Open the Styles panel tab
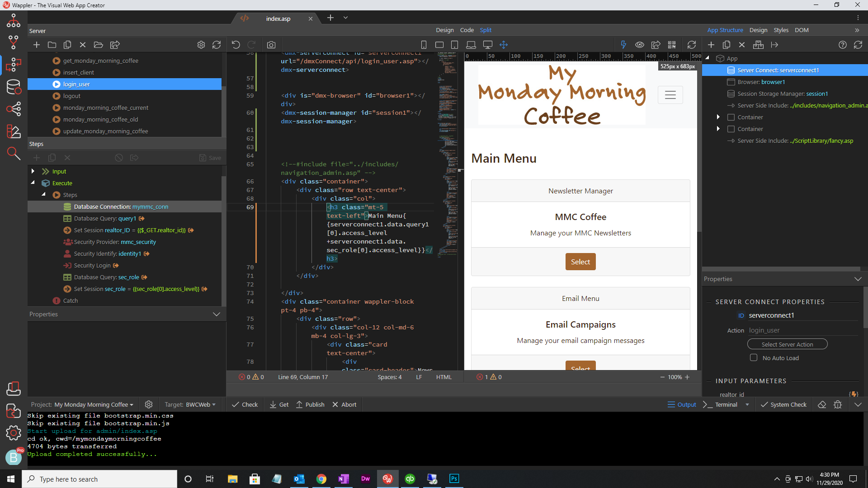Viewport: 868px width, 488px height. coord(781,30)
